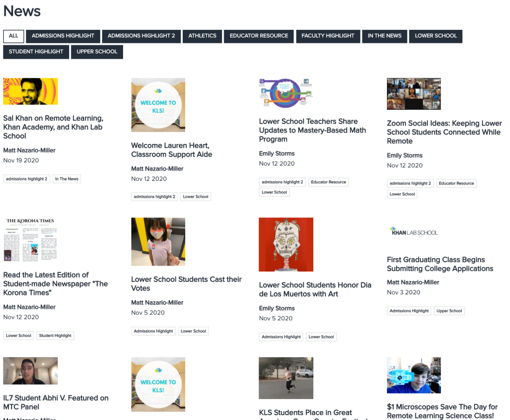Open the masked student voting photo
Viewport: 510px width, 420px height.
point(158,242)
